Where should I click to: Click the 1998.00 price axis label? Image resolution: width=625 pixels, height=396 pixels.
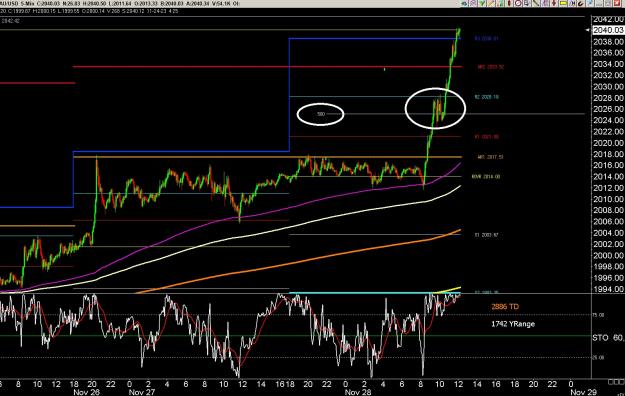click(608, 266)
